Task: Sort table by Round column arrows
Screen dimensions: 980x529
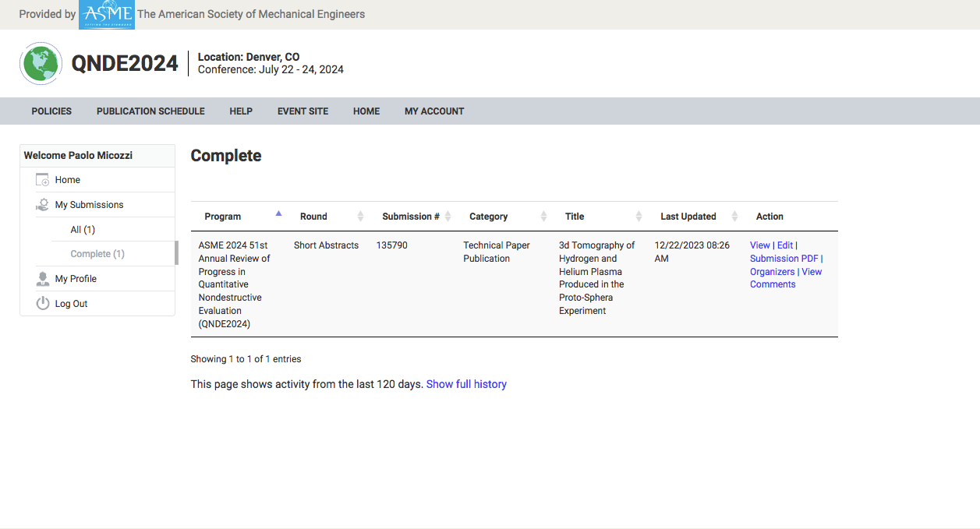Action: (360, 217)
